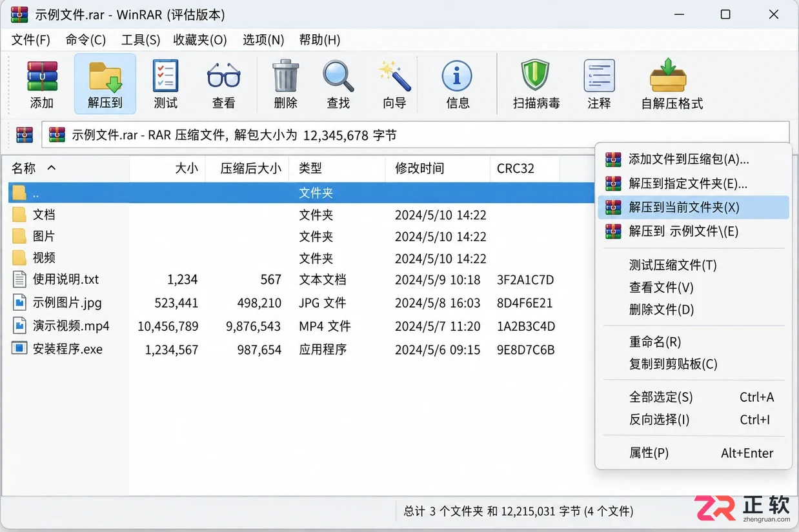Click the 解压到 (Extract to) toolbar icon
The height and width of the screenshot is (532, 799).
[105, 77]
